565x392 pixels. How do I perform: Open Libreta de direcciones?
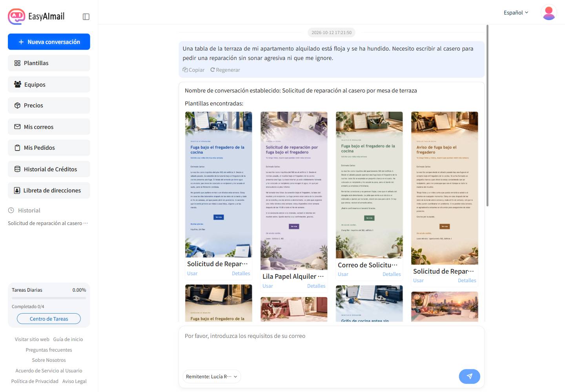pyautogui.click(x=49, y=190)
